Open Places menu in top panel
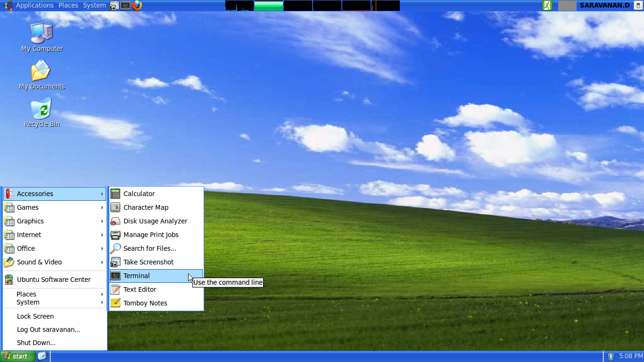 click(68, 5)
